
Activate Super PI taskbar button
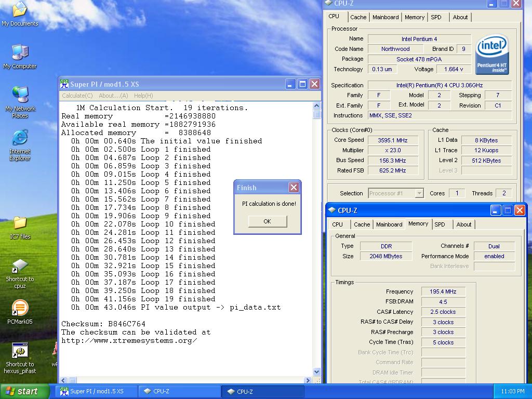coord(96,391)
